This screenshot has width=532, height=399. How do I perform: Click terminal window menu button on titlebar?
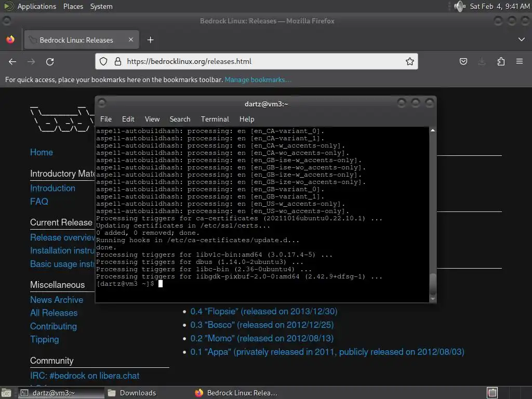(x=102, y=102)
